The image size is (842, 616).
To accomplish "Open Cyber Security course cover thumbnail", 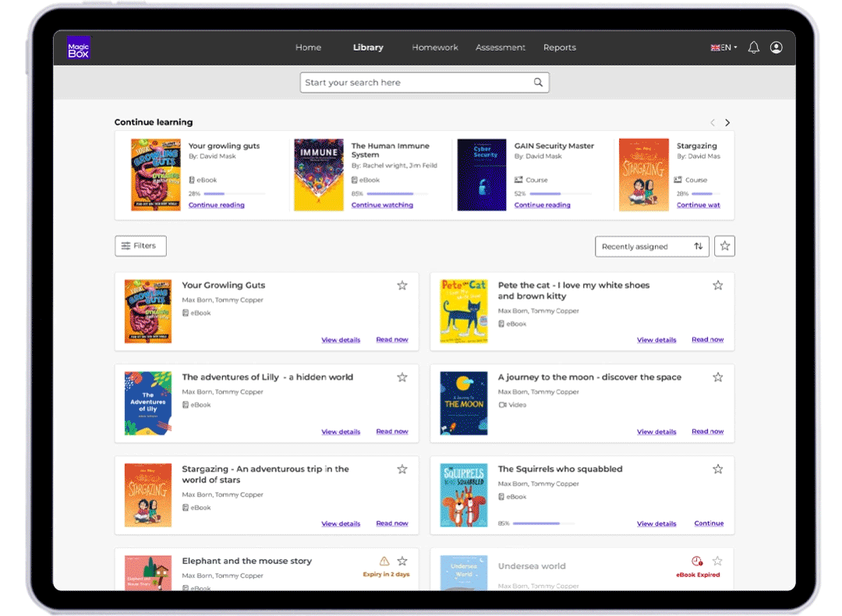I will click(482, 175).
